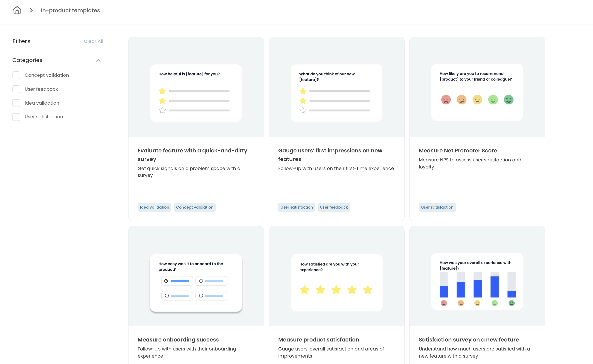Click the yellow neutral face in NPS preview
The image size is (593, 364).
(477, 100)
